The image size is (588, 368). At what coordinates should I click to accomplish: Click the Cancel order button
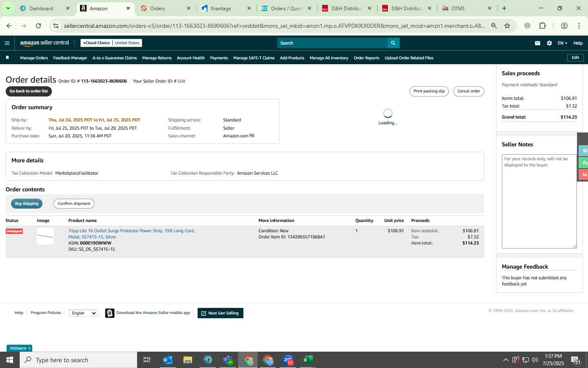pos(468,91)
